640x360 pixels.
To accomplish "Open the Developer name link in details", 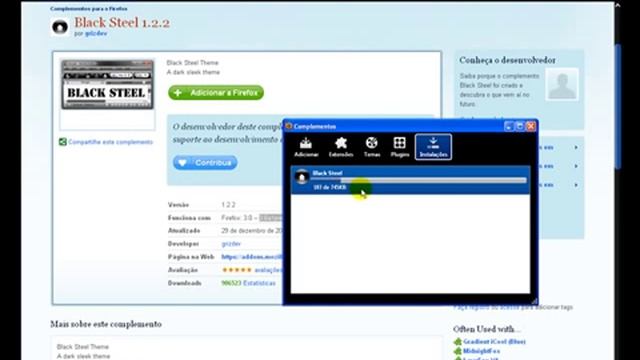I will point(231,244).
